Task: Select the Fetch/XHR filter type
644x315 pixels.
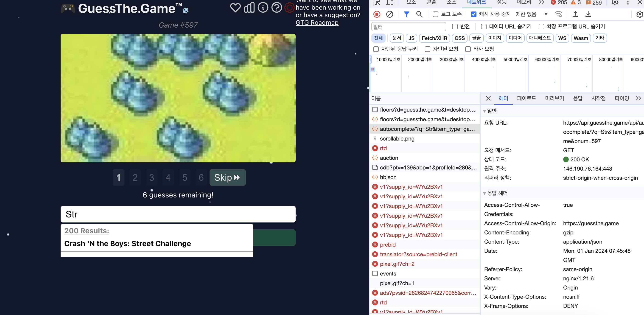Action: 434,38
